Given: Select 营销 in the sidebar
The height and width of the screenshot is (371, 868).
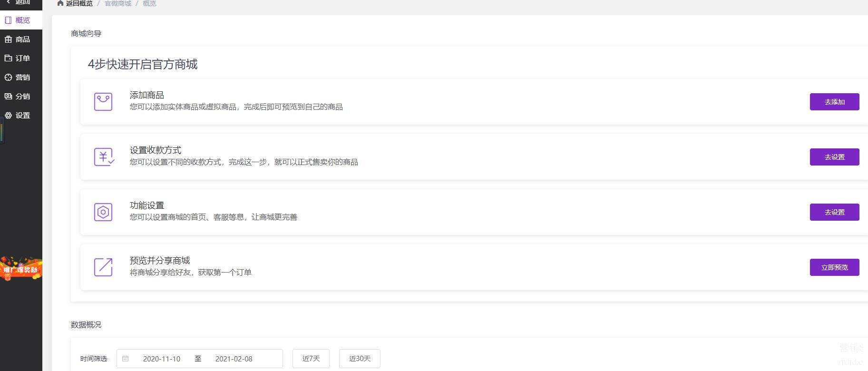Looking at the screenshot, I should (21, 77).
